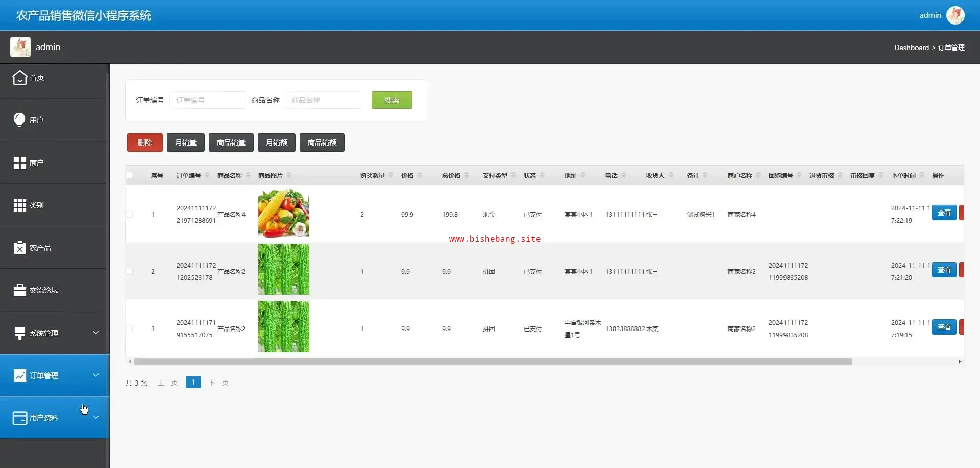Sort by 购买数量 column sort icon
The width and height of the screenshot is (980, 468).
tap(390, 175)
